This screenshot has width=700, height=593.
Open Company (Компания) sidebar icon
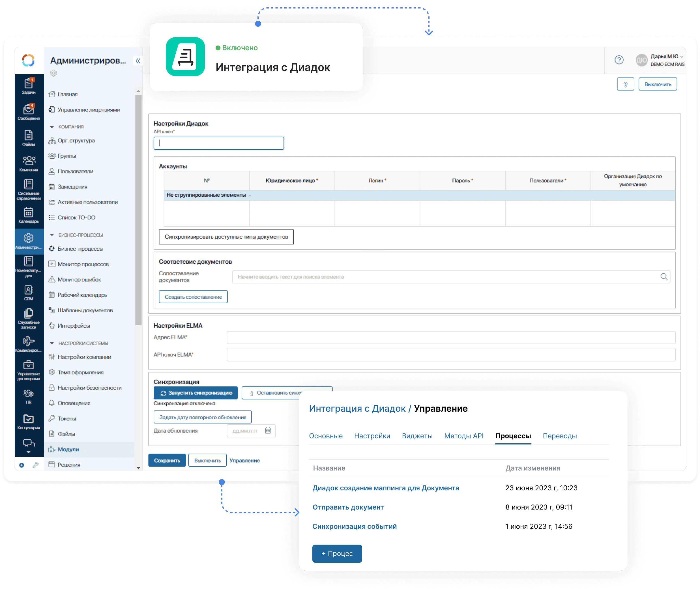point(29,164)
